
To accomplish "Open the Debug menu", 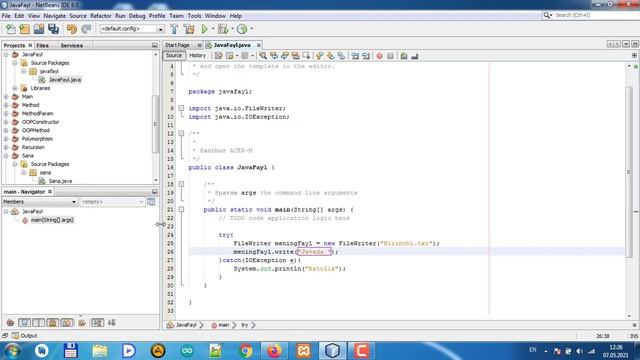I will click(x=137, y=16).
